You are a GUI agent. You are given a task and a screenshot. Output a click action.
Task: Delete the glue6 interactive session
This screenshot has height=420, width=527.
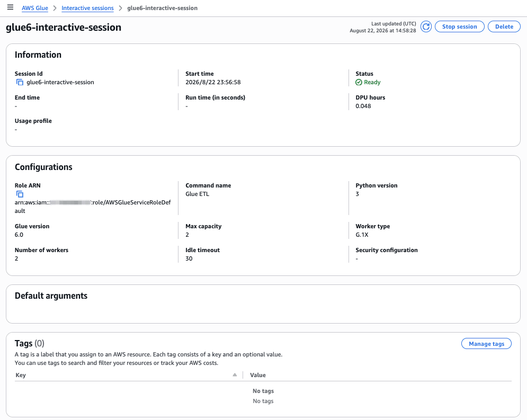504,26
